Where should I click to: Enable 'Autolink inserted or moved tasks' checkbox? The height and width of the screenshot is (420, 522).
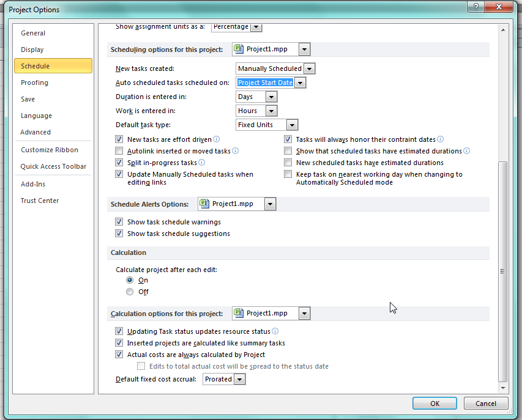tap(119, 151)
